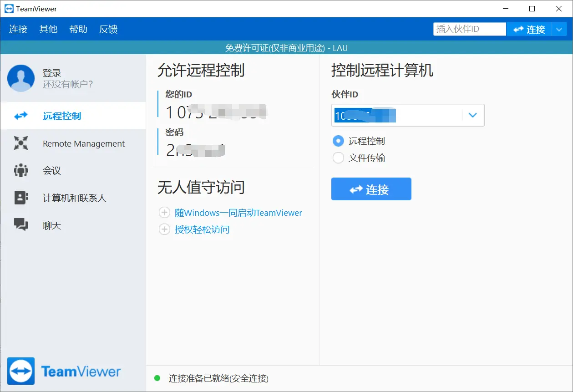Viewport: 573px width, 392px height.
Task: Click the 允许远程控制 heading
Action: click(201, 71)
